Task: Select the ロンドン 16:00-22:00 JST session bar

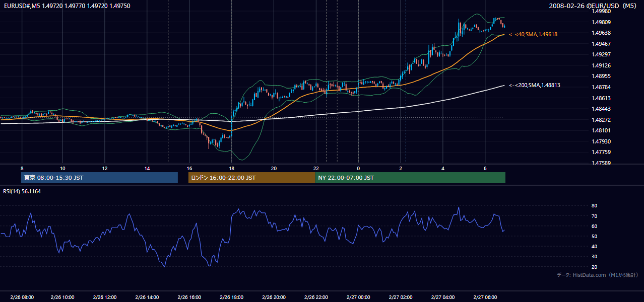Action: coord(251,178)
